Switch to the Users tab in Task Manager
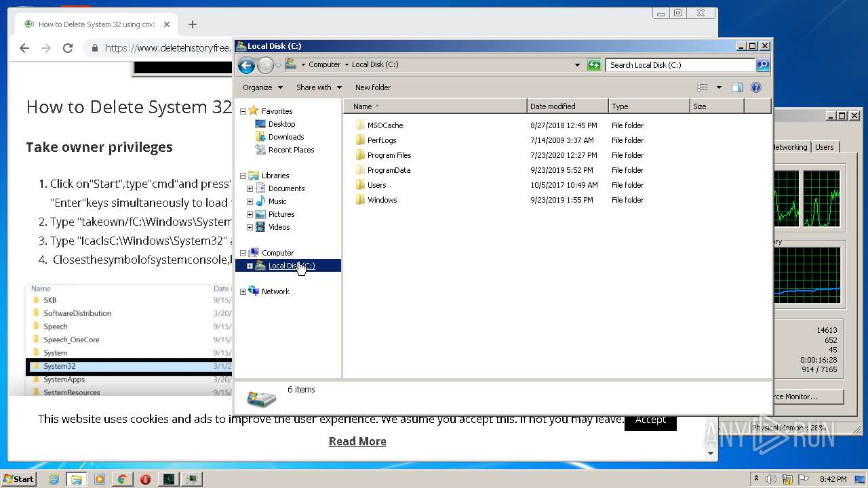The width and height of the screenshot is (868, 488). (x=825, y=147)
